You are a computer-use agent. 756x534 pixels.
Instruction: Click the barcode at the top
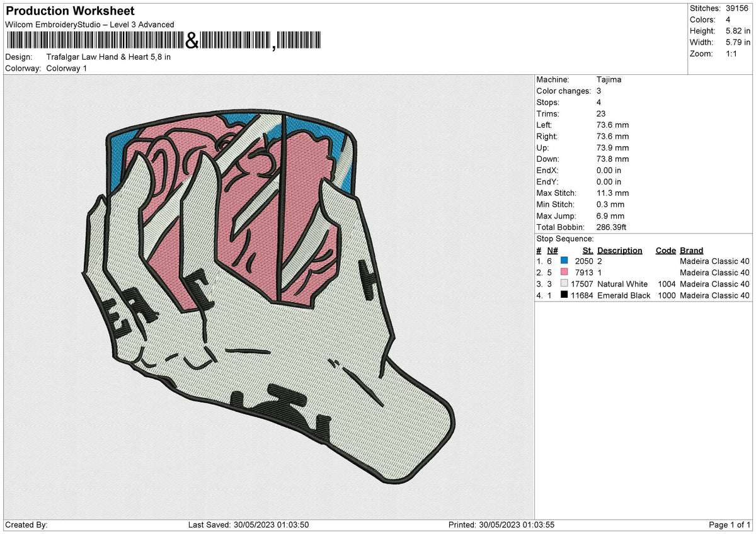tap(163, 41)
